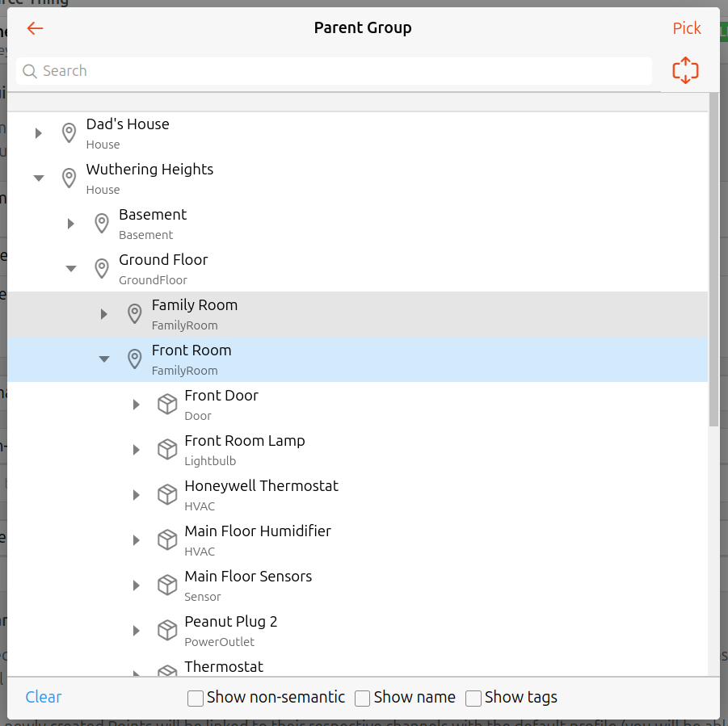Check the Show tags option
728x726 pixels.
[x=473, y=698]
